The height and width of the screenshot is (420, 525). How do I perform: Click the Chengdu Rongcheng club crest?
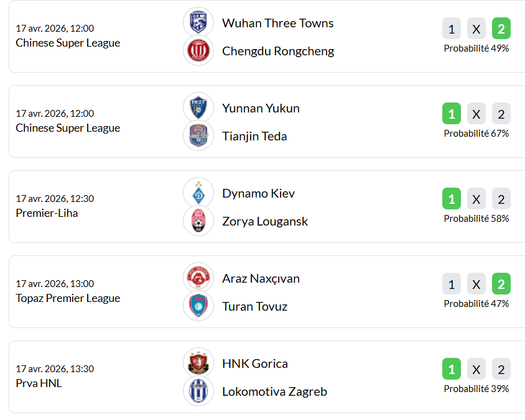198,51
